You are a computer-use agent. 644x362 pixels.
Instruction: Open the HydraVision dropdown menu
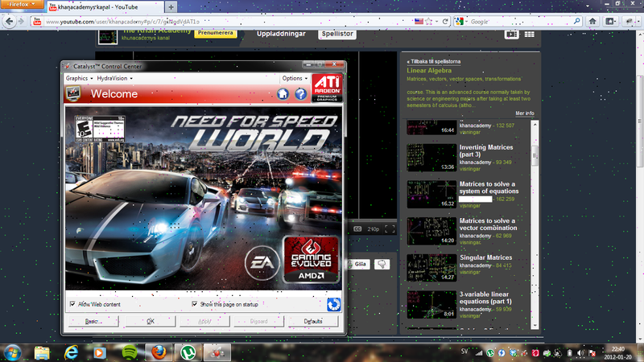tap(114, 78)
